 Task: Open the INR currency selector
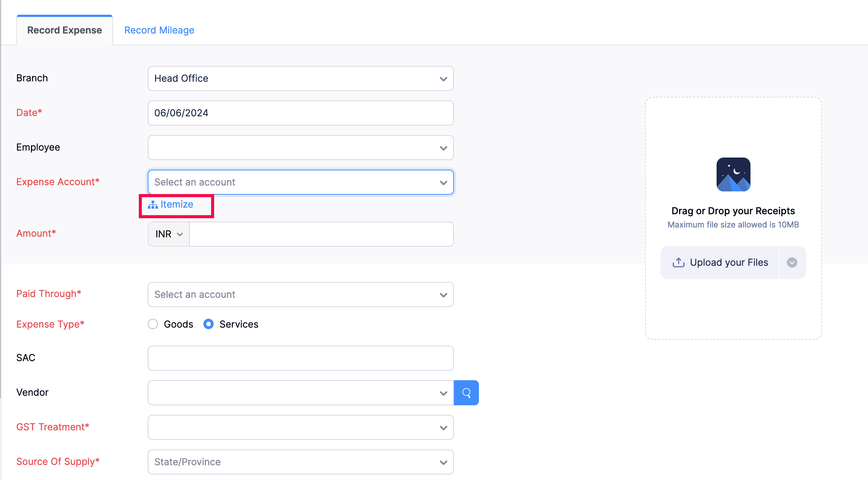coord(168,234)
